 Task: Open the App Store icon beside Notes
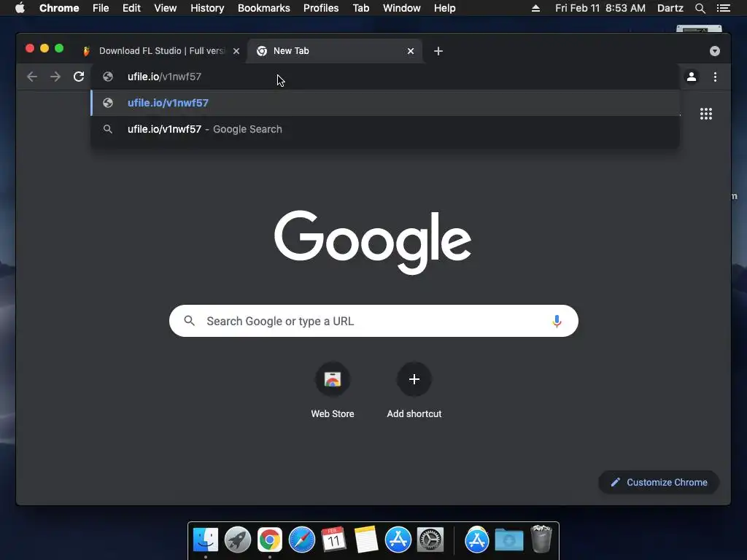click(x=398, y=540)
